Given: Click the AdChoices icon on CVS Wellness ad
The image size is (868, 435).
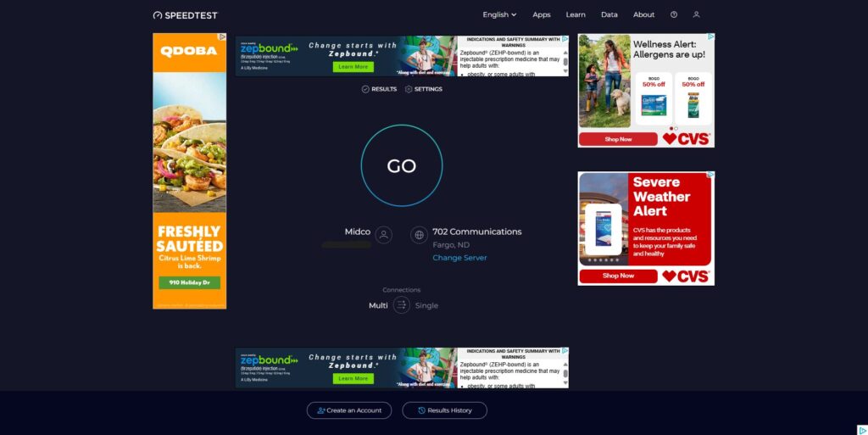Looking at the screenshot, I should pyautogui.click(x=710, y=37).
